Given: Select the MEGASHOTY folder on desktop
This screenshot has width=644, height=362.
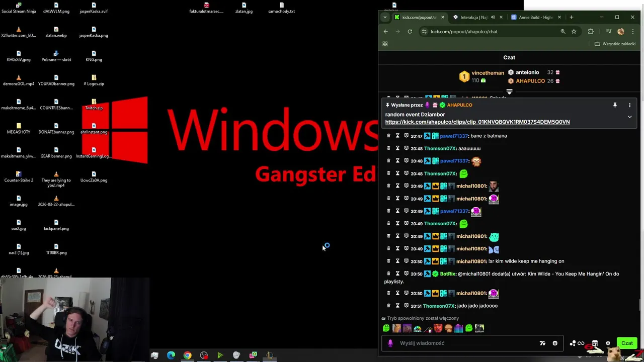Looking at the screenshot, I should pos(19,128).
